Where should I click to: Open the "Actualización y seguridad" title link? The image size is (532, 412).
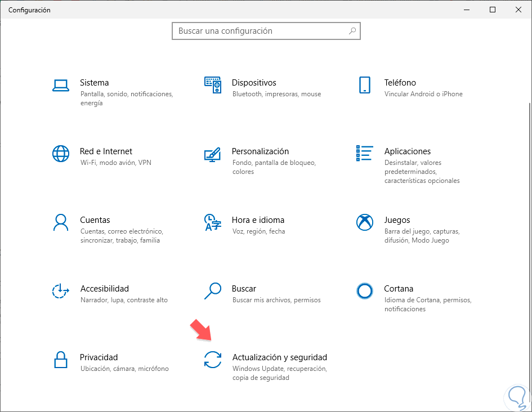(279, 357)
